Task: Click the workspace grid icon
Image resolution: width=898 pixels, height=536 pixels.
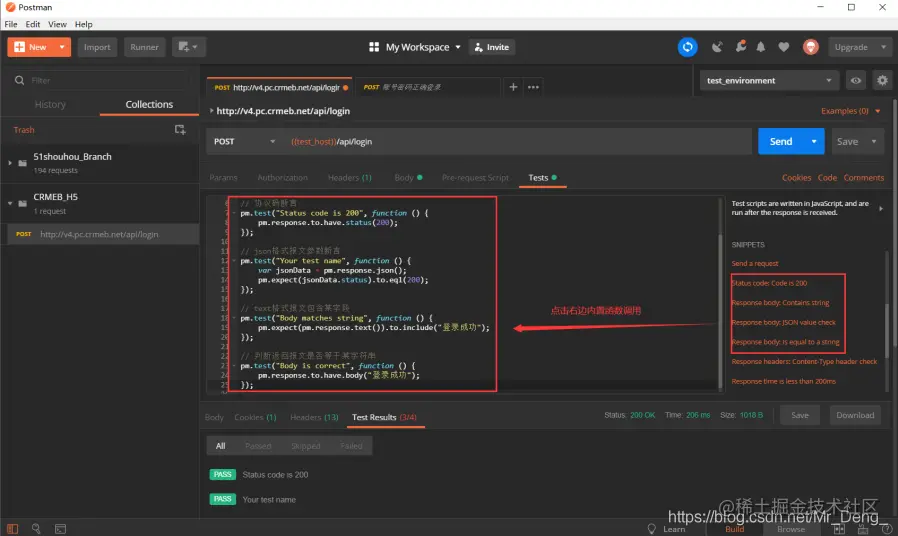Action: tap(374, 47)
